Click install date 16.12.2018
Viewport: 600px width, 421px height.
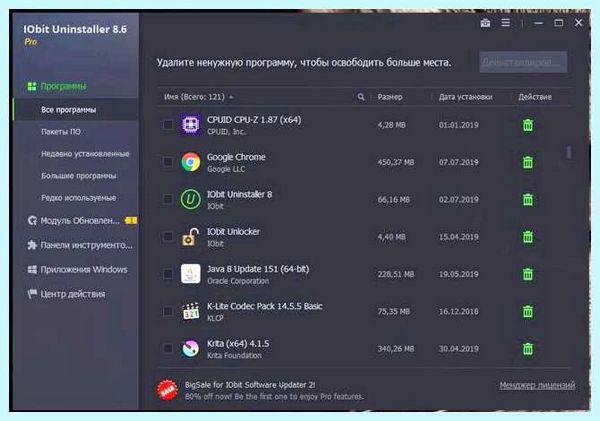tap(458, 312)
